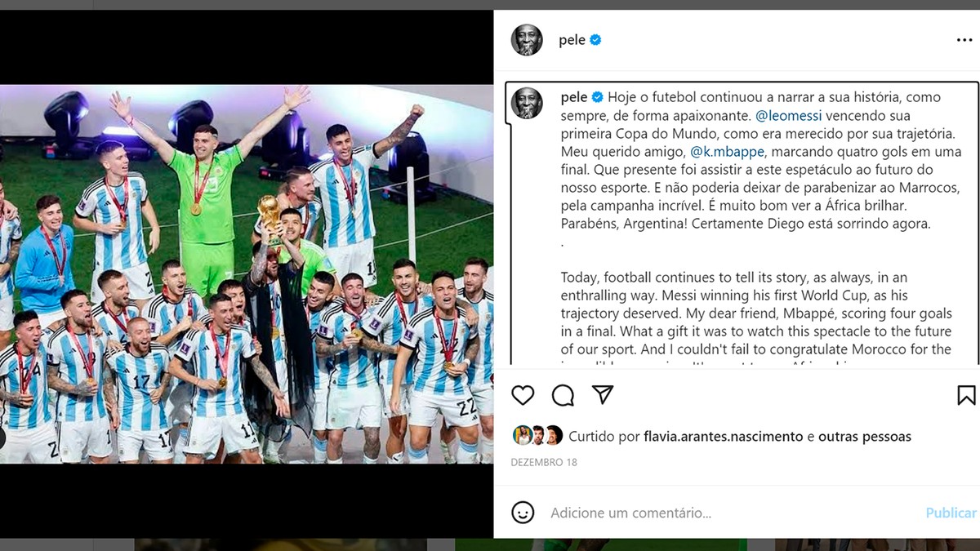Like the post with the heart icon
Viewport: 980px width, 551px height.
(523, 395)
